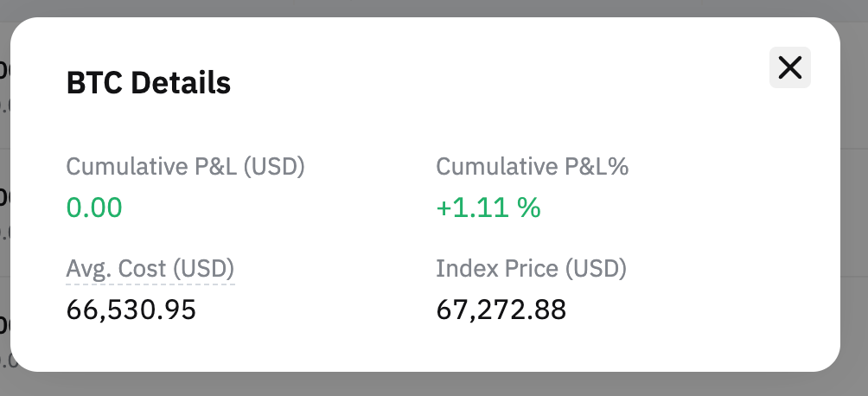Click the dimmed overlay right of the dialog
The width and height of the screenshot is (868, 396).
[x=854, y=199]
